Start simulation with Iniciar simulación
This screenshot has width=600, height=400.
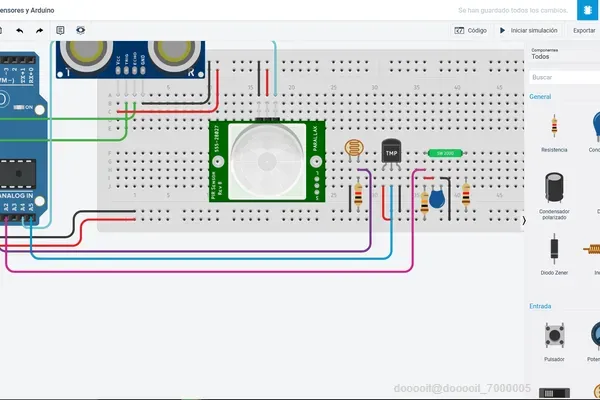pyautogui.click(x=528, y=30)
